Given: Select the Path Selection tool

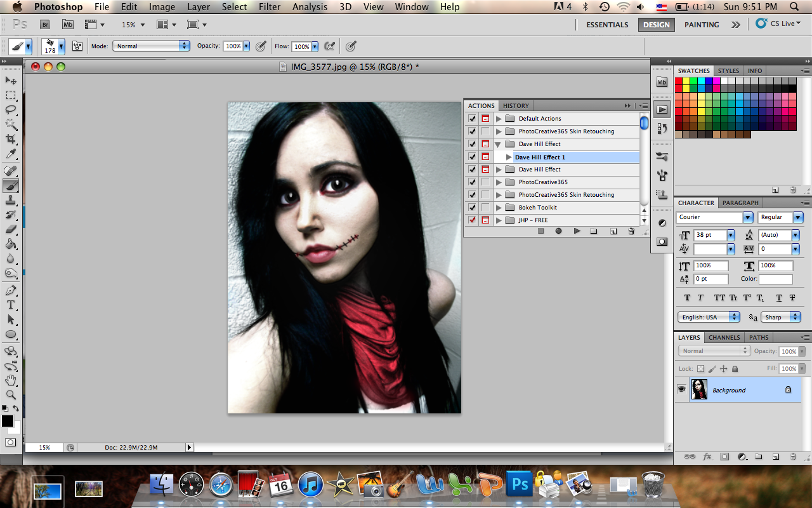Looking at the screenshot, I should 11,319.
